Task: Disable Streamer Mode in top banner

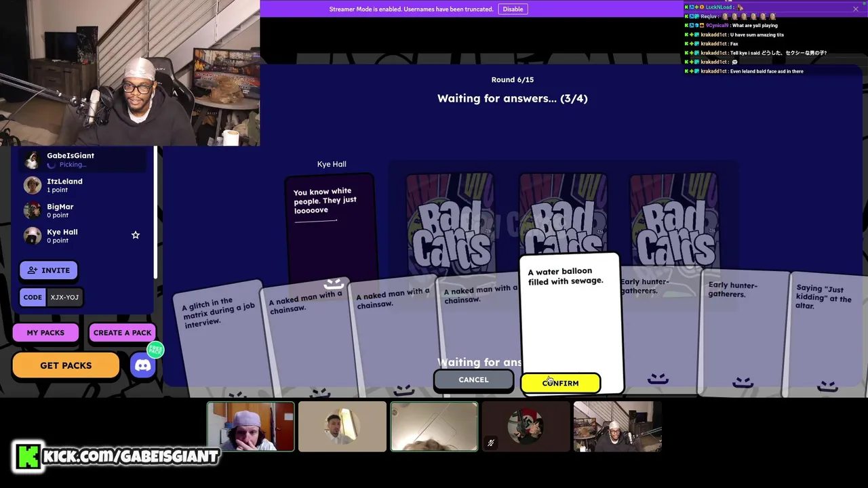Action: [513, 9]
